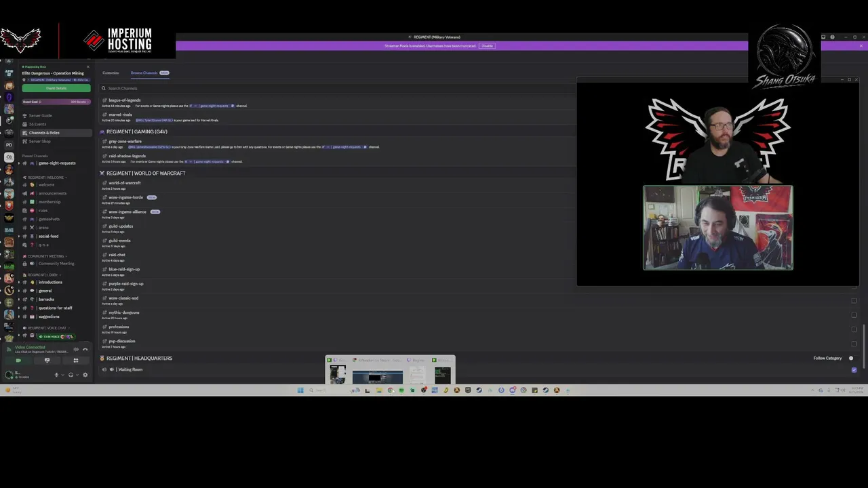Collapse the COMMUNITY MEETING category

45,256
